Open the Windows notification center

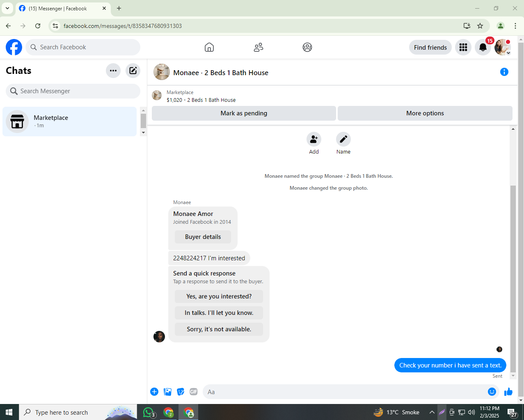pos(512,412)
